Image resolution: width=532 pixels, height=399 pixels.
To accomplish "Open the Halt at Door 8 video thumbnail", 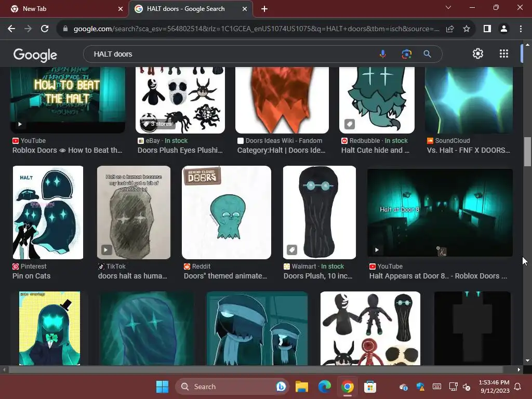I will [x=440, y=212].
